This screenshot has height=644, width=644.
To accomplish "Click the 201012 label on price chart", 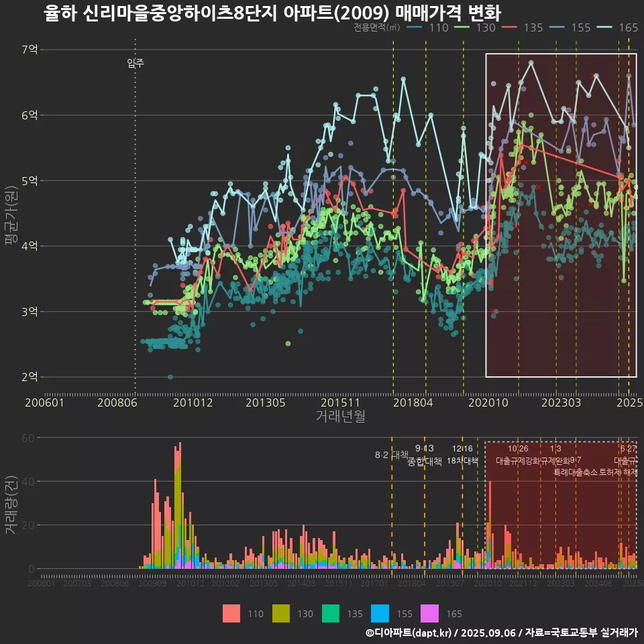I will click(x=193, y=402).
